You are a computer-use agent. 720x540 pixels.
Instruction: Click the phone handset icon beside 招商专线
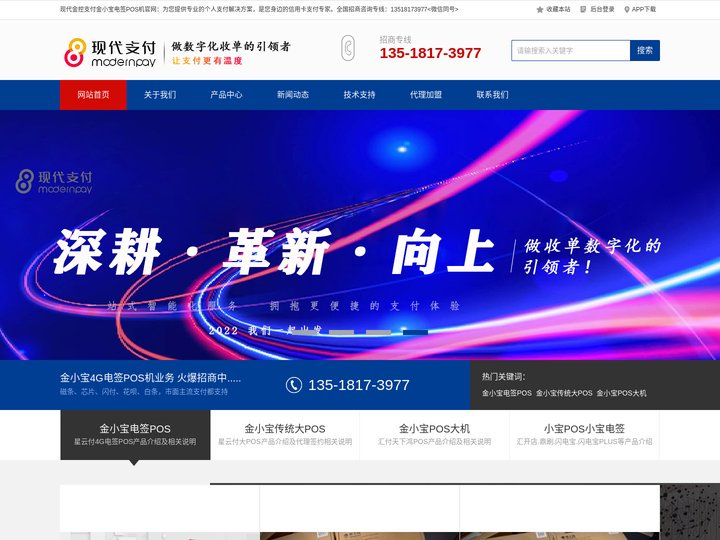[348, 48]
